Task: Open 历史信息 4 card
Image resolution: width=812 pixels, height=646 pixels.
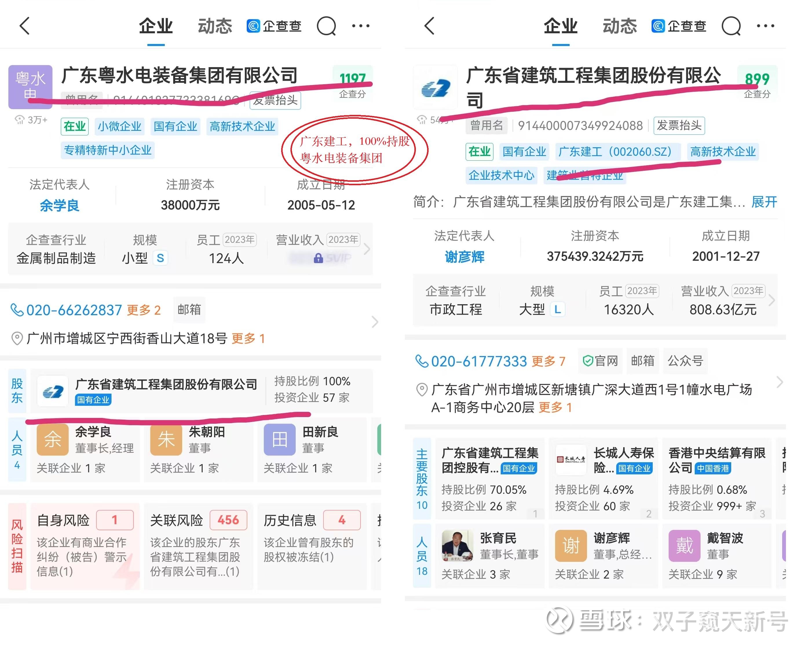Action: 312,546
